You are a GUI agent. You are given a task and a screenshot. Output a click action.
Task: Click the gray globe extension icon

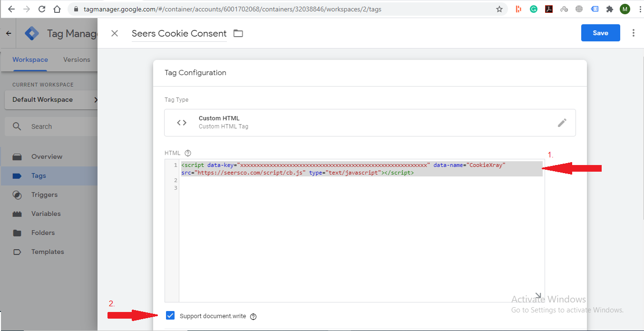click(579, 9)
